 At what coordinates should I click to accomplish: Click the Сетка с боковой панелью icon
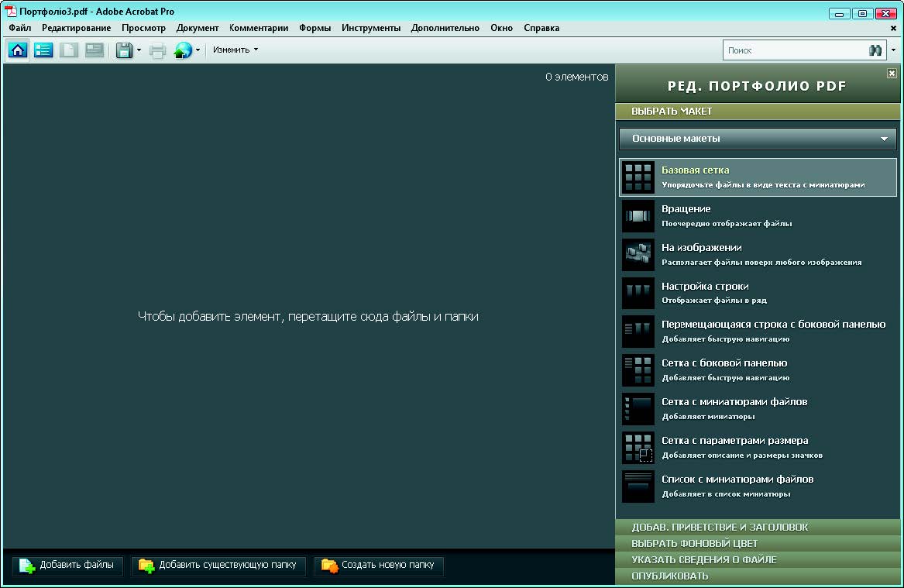(638, 370)
